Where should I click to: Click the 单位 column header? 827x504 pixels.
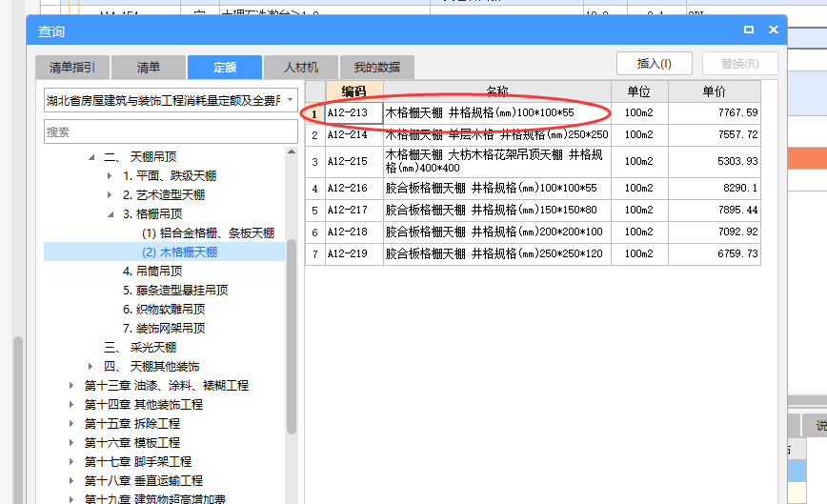tap(639, 91)
